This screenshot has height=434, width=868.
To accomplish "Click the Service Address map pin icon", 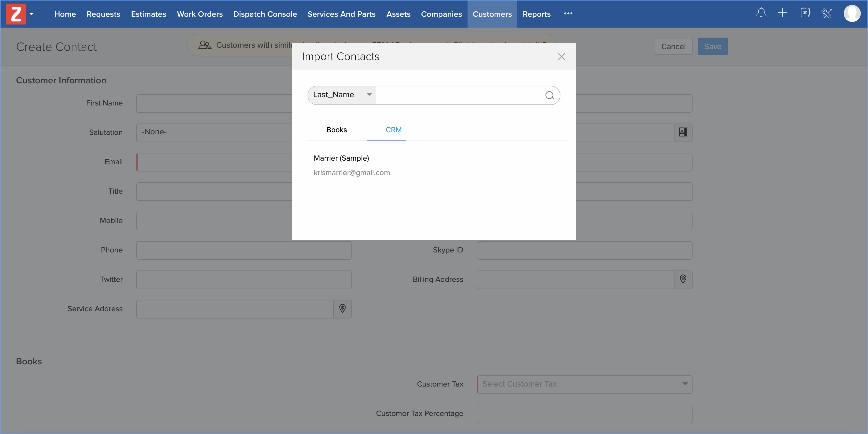I will (342, 308).
